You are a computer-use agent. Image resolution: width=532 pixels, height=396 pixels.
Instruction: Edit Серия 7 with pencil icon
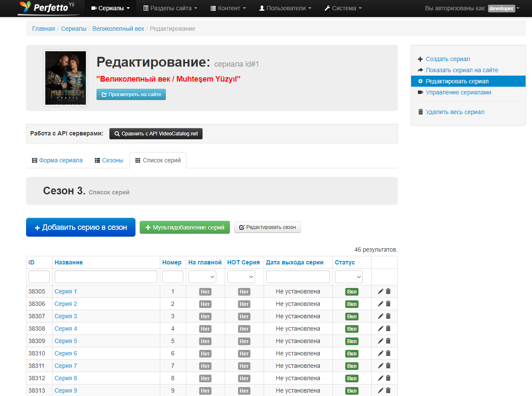[x=381, y=366]
